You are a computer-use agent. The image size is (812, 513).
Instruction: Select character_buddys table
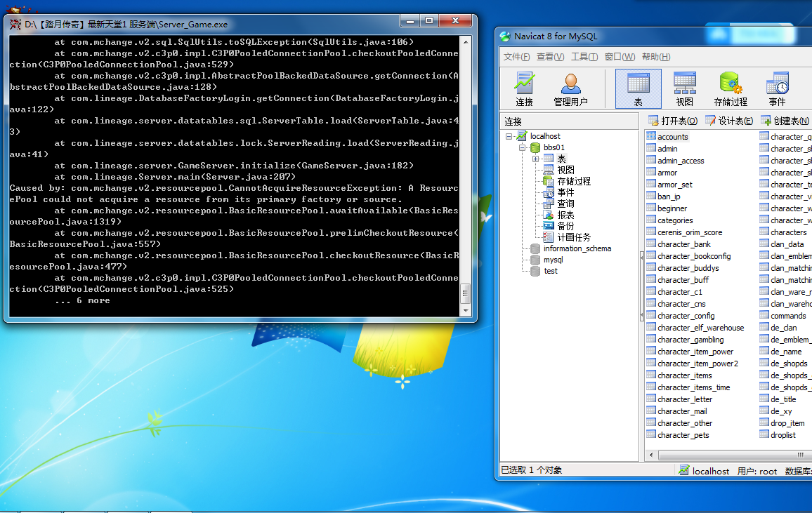(x=688, y=268)
